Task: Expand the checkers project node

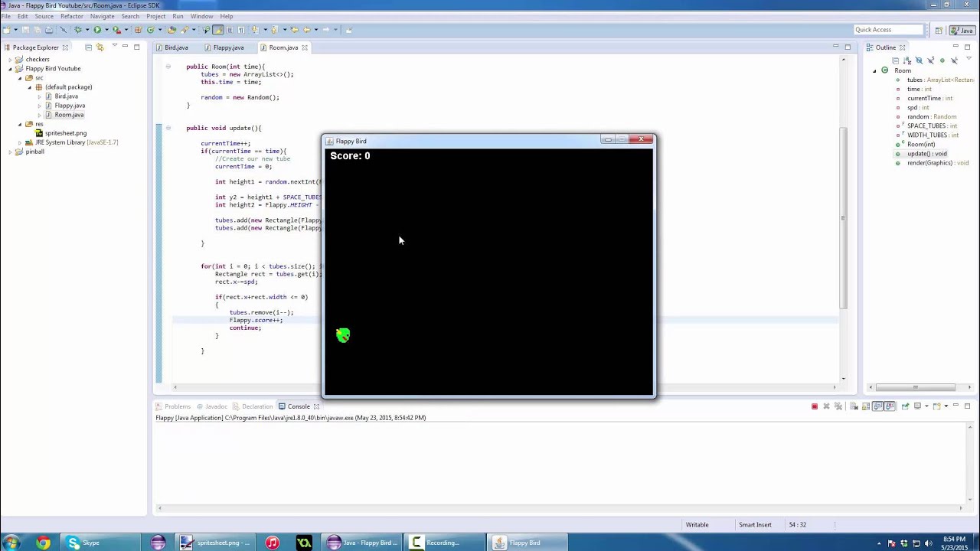Action: (x=11, y=60)
